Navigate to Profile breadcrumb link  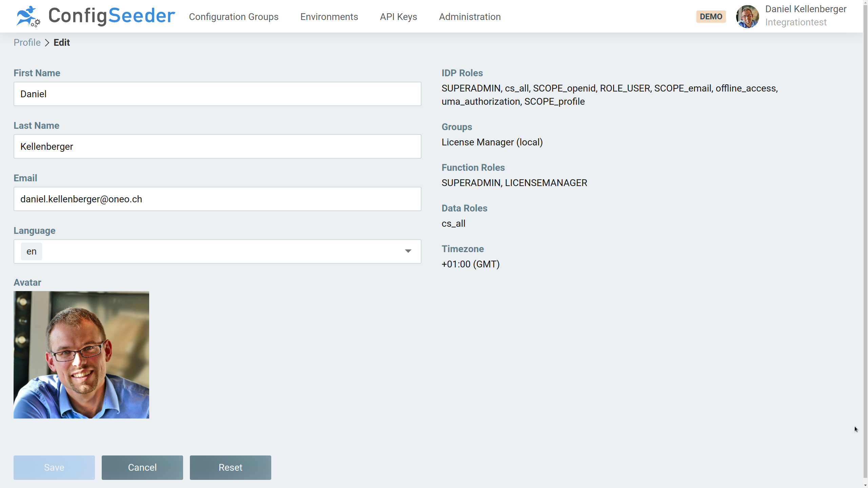tap(27, 42)
